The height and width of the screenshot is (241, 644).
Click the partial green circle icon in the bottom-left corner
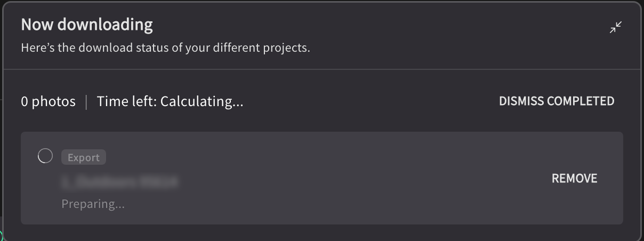click(2, 236)
